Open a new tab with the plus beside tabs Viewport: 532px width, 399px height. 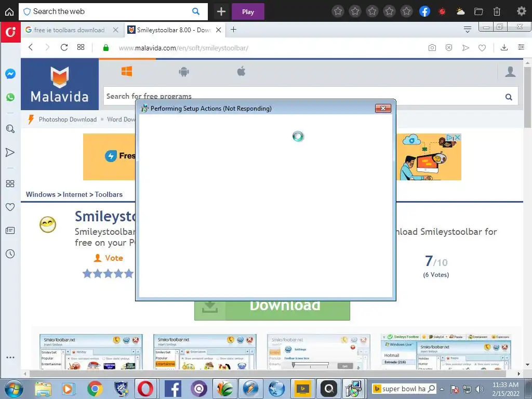point(233,30)
